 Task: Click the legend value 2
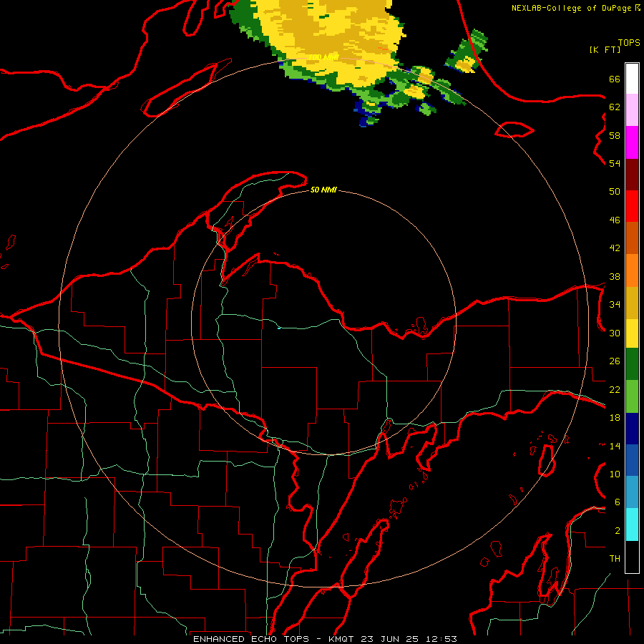(x=618, y=531)
